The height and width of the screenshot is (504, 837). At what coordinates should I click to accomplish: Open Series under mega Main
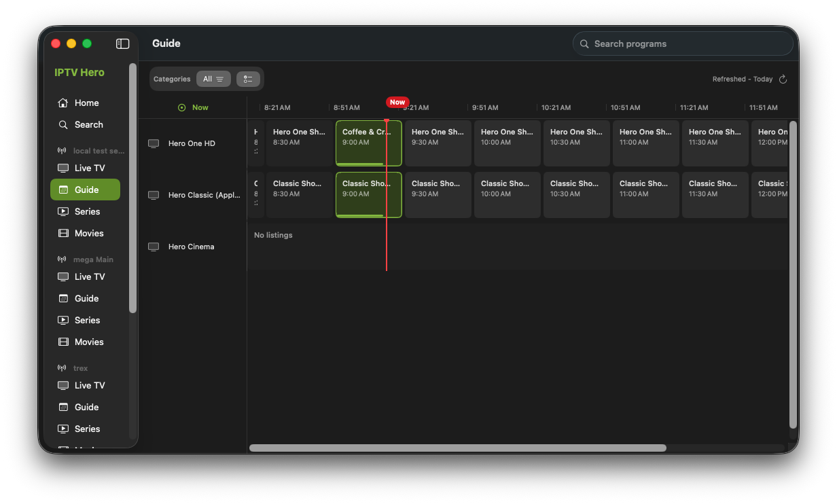(85, 320)
